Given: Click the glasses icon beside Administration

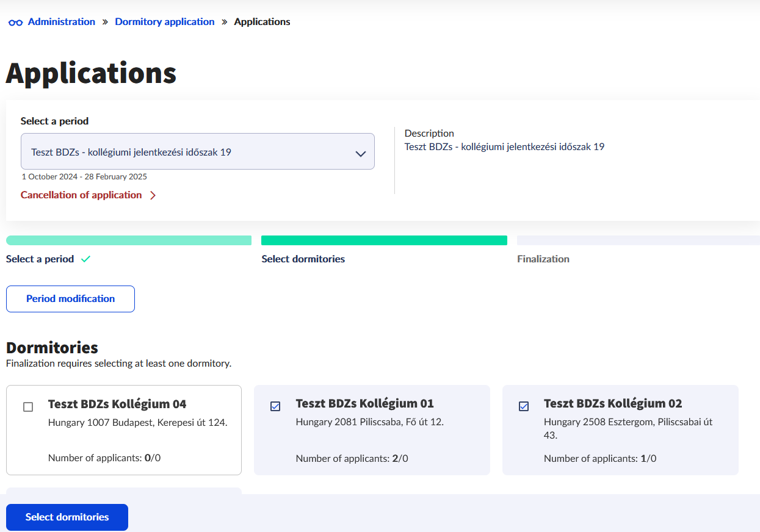Looking at the screenshot, I should (x=15, y=23).
